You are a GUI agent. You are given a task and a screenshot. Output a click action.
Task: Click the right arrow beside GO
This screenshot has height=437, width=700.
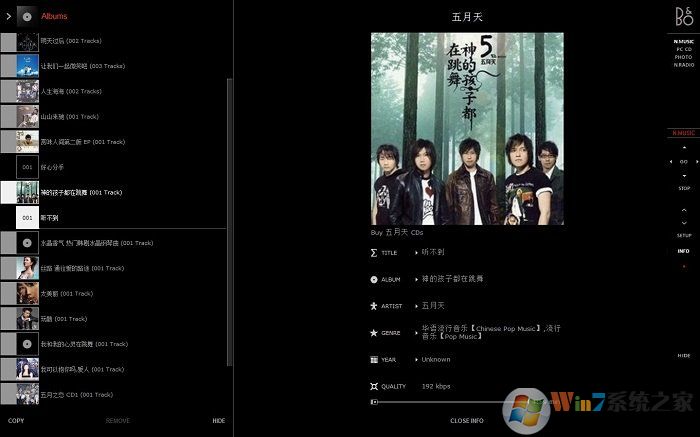click(x=697, y=162)
